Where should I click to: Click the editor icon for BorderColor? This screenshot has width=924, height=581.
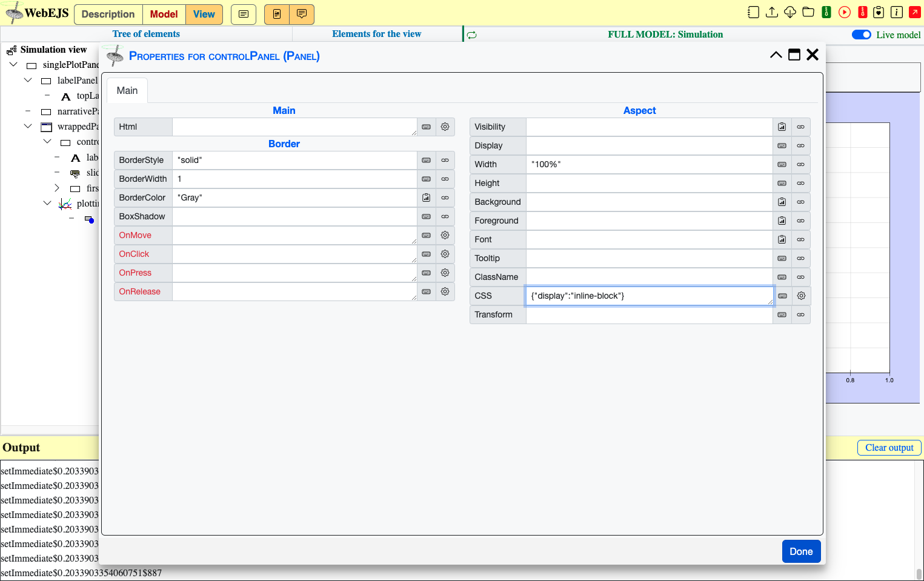coord(427,198)
